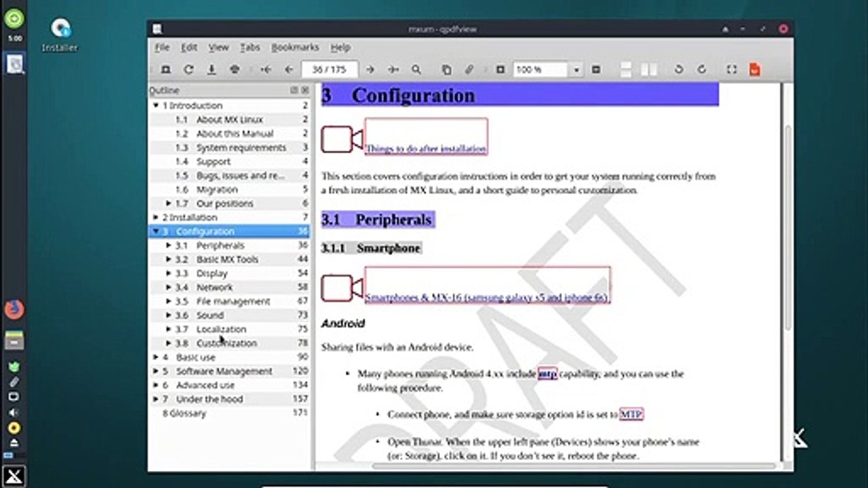868x488 pixels.
Task: Close the Outline panel
Action: [305, 90]
